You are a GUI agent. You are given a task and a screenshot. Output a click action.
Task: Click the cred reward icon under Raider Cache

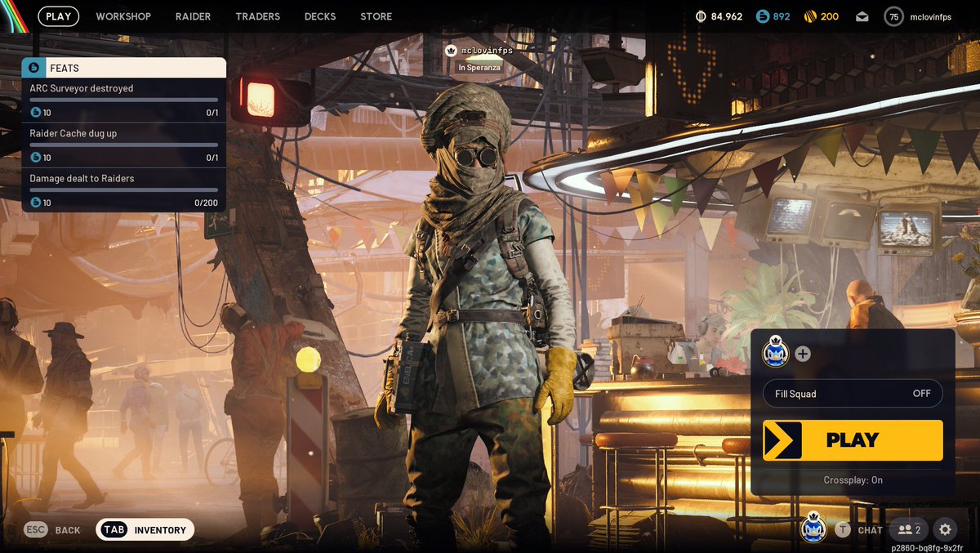(x=35, y=158)
